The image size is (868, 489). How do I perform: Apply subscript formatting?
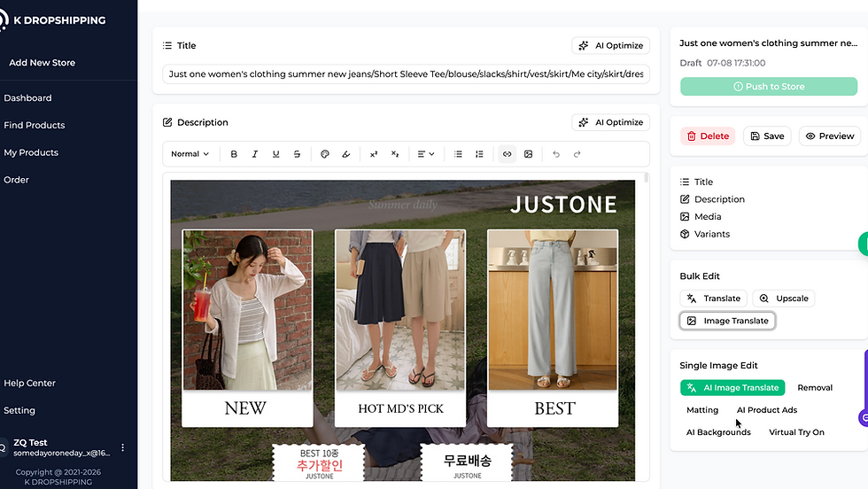coord(395,154)
